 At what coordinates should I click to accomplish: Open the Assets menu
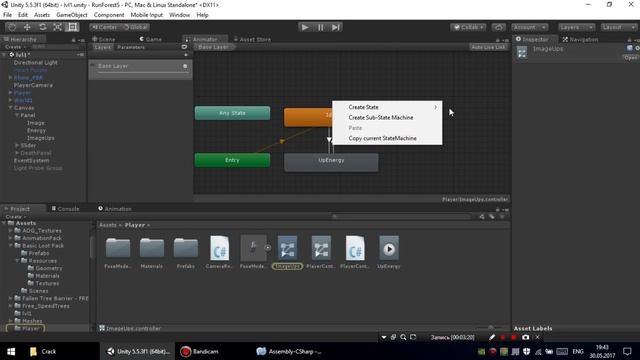[x=42, y=15]
